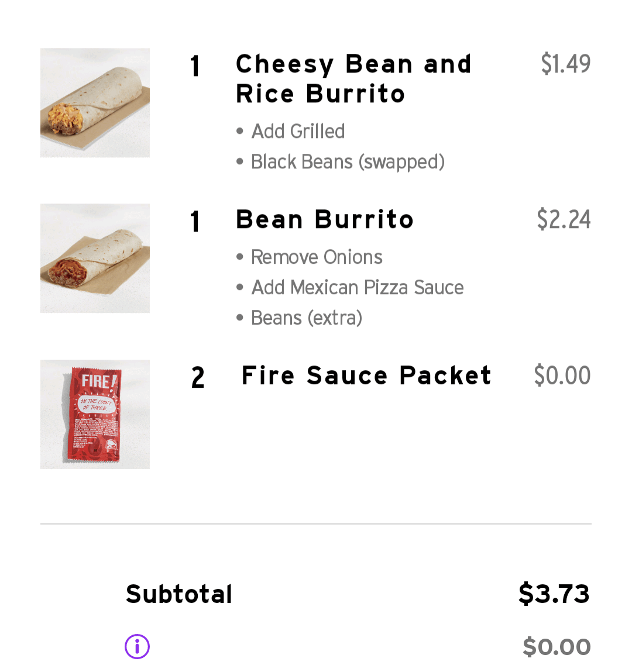Select the Black Beans (swapped) customization
This screenshot has width=632, height=672.
[x=348, y=161]
